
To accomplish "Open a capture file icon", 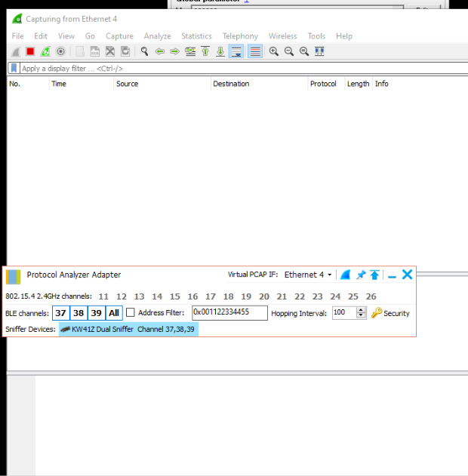I will (x=80, y=51).
